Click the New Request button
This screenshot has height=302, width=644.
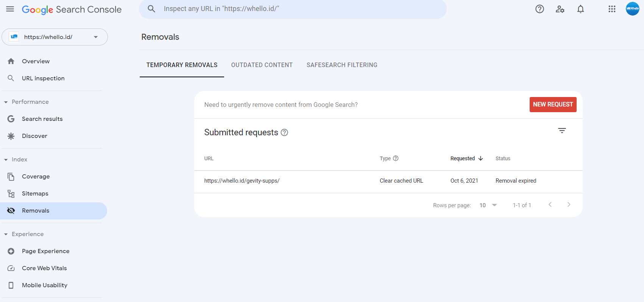(x=553, y=105)
